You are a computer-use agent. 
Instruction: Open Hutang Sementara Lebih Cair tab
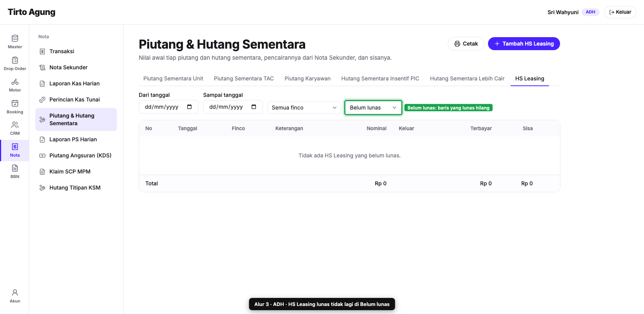pyautogui.click(x=467, y=78)
